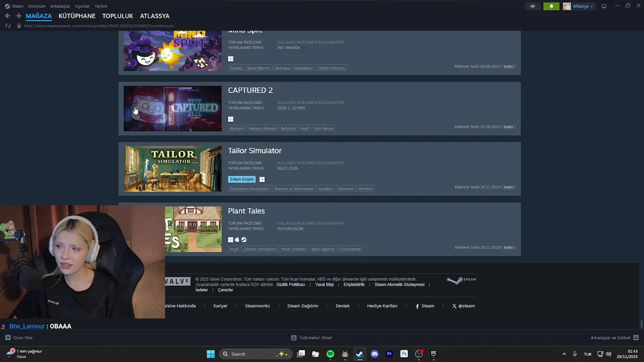644x362 pixels.
Task: Click the Gizli Nesne tag
Action: click(324, 128)
